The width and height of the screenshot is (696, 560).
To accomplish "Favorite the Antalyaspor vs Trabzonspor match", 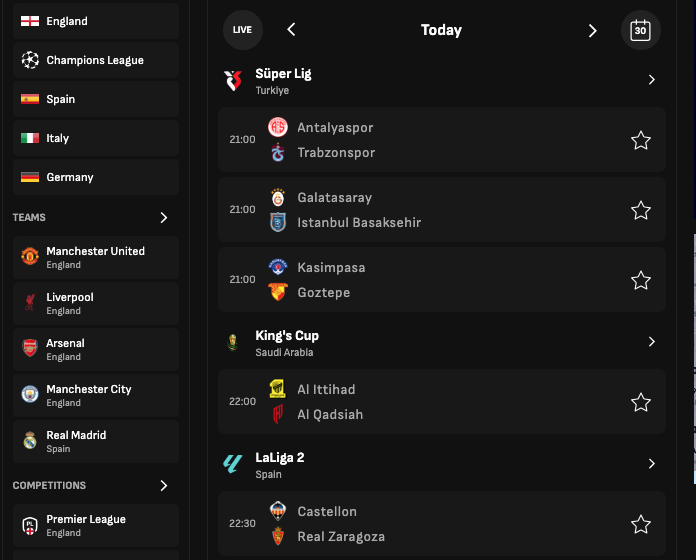I will pyautogui.click(x=641, y=140).
